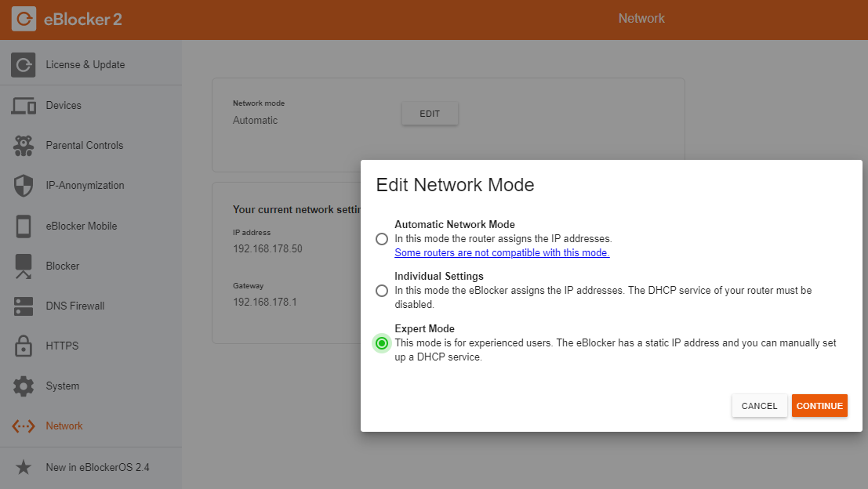Click Gateway value 192.168.178.1
Viewport: 868px width, 489px height.
point(264,302)
